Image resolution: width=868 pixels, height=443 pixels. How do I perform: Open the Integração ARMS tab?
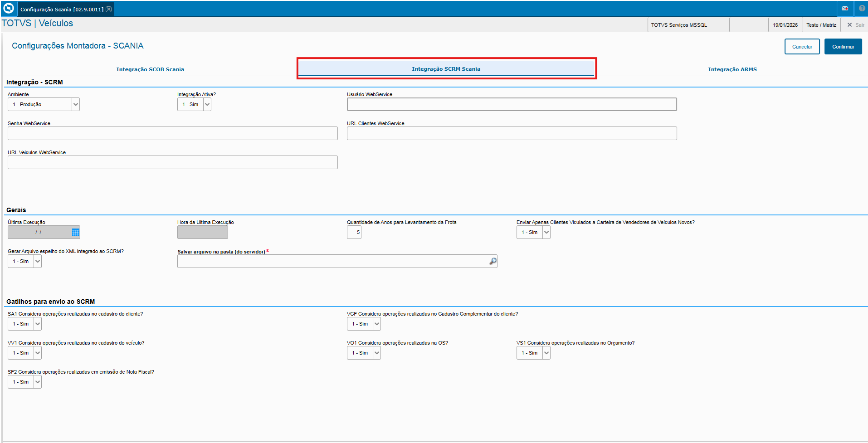(x=732, y=69)
